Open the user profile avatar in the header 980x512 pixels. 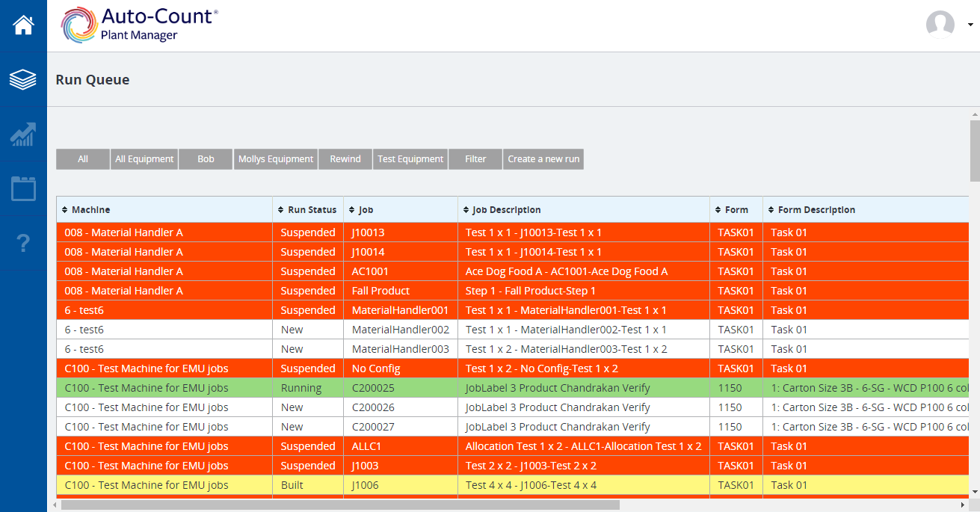tap(940, 24)
